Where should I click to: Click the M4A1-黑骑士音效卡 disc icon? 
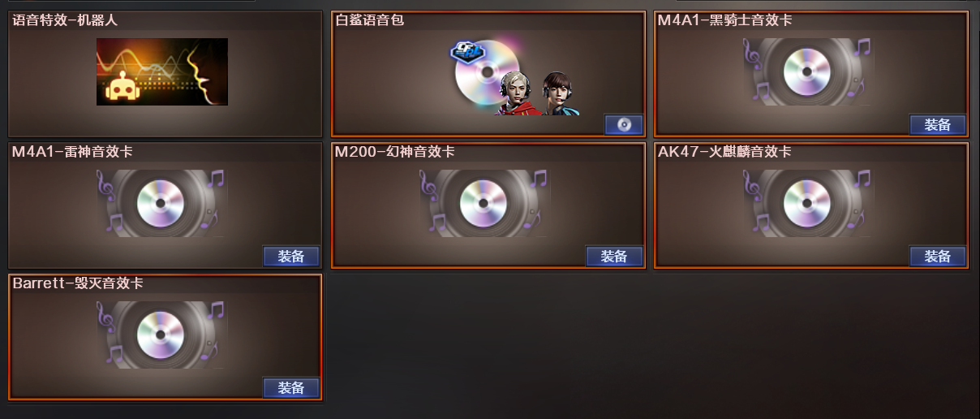click(807, 71)
